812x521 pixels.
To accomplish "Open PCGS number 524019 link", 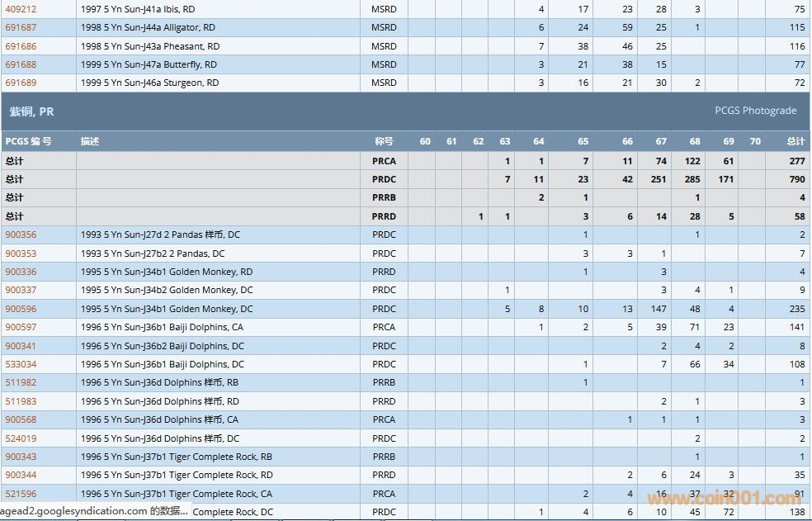I will click(x=21, y=438).
